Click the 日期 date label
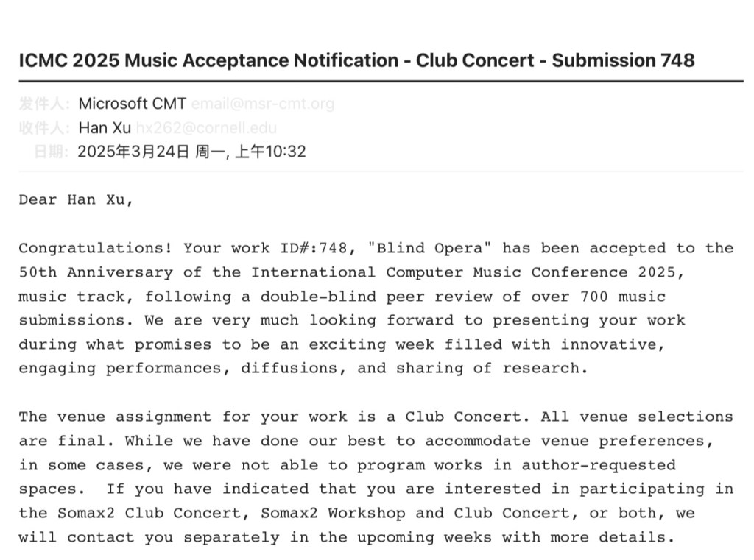 click(x=52, y=152)
